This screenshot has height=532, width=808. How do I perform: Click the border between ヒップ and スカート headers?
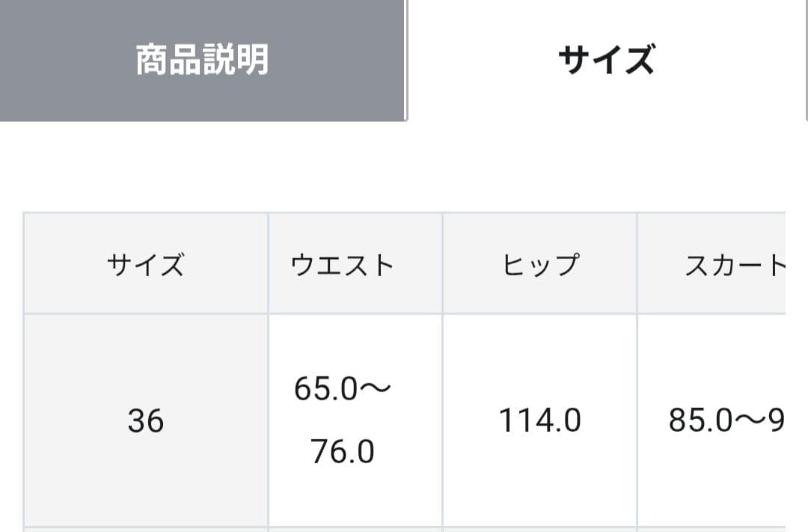point(637,265)
